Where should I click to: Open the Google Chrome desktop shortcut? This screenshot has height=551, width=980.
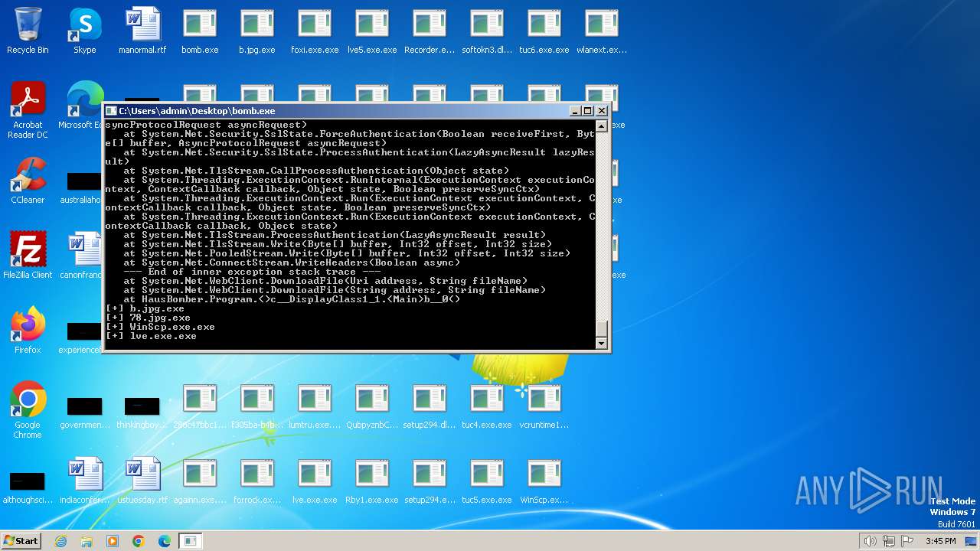tap(28, 410)
